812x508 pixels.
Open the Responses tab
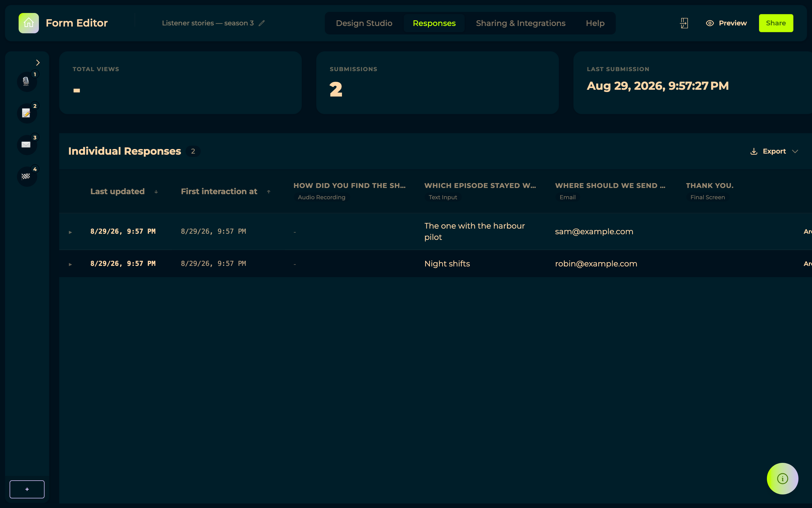(434, 23)
